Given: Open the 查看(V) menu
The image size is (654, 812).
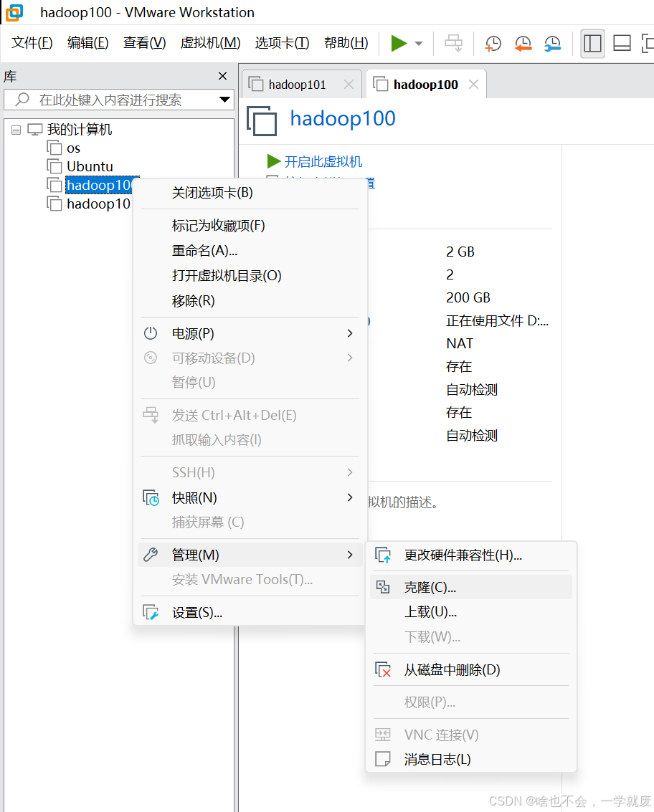Looking at the screenshot, I should [144, 42].
